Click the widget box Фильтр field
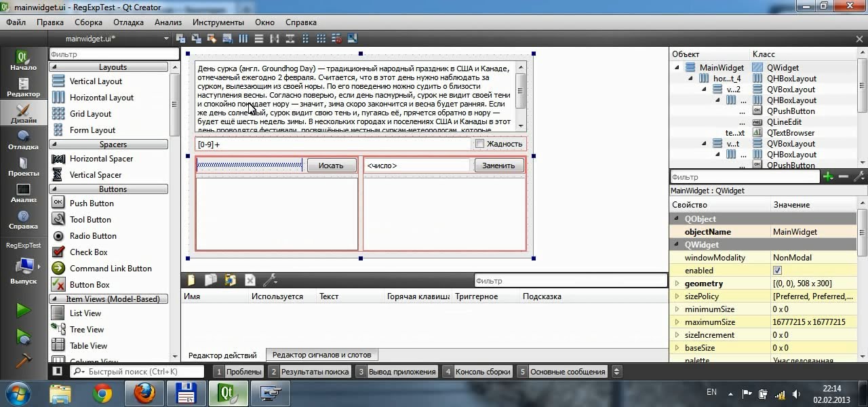Screen dimensions: 868x407 (x=113, y=54)
